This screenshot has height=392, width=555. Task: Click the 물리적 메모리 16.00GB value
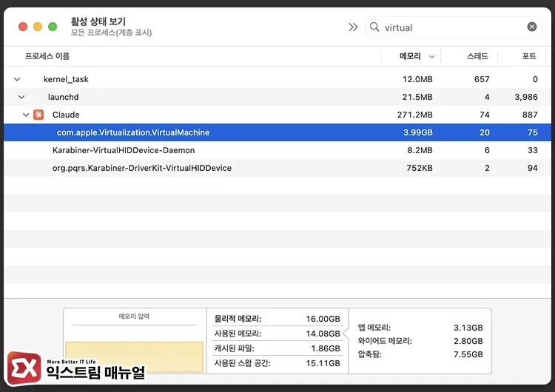pos(323,319)
